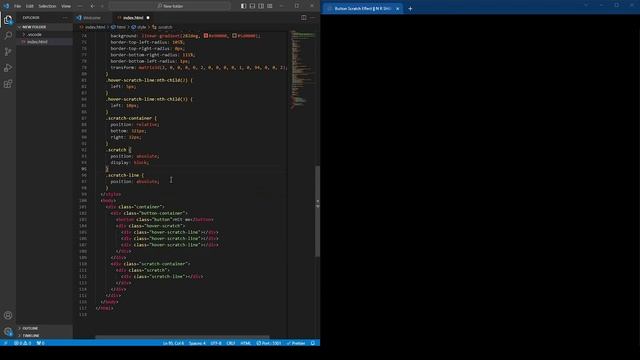640x360 pixels.
Task: Open the Run and Debug view
Action: point(8,68)
